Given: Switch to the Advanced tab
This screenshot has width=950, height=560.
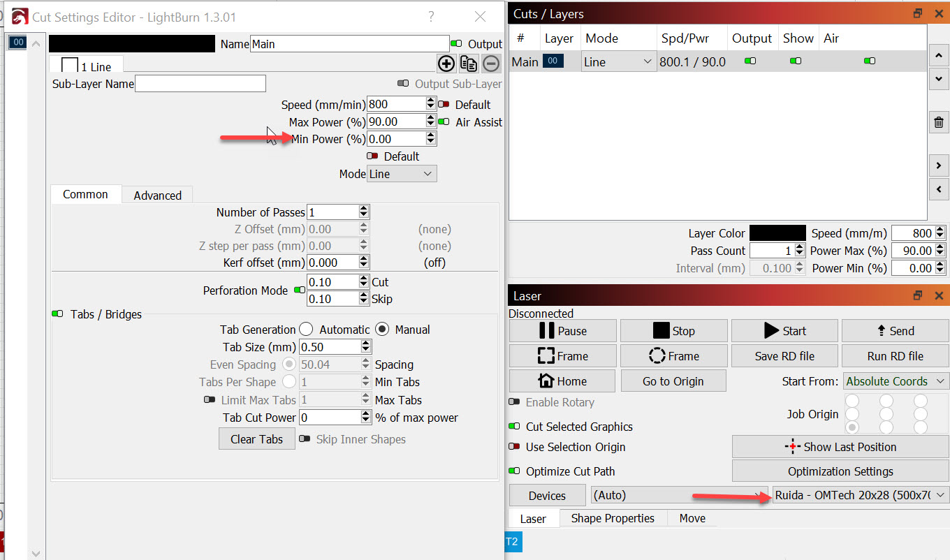Looking at the screenshot, I should [x=157, y=196].
